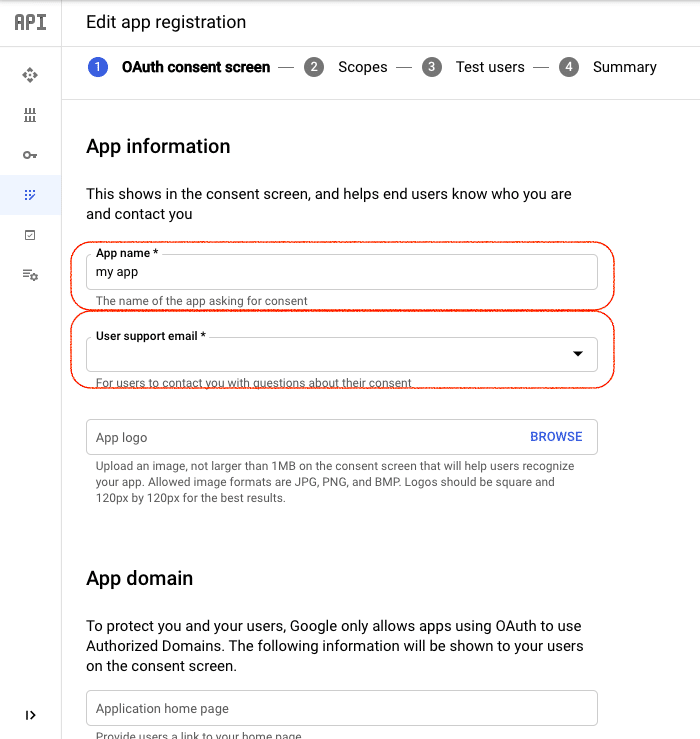
Task: Select the OAuth consent screen step label
Action: coord(196,67)
